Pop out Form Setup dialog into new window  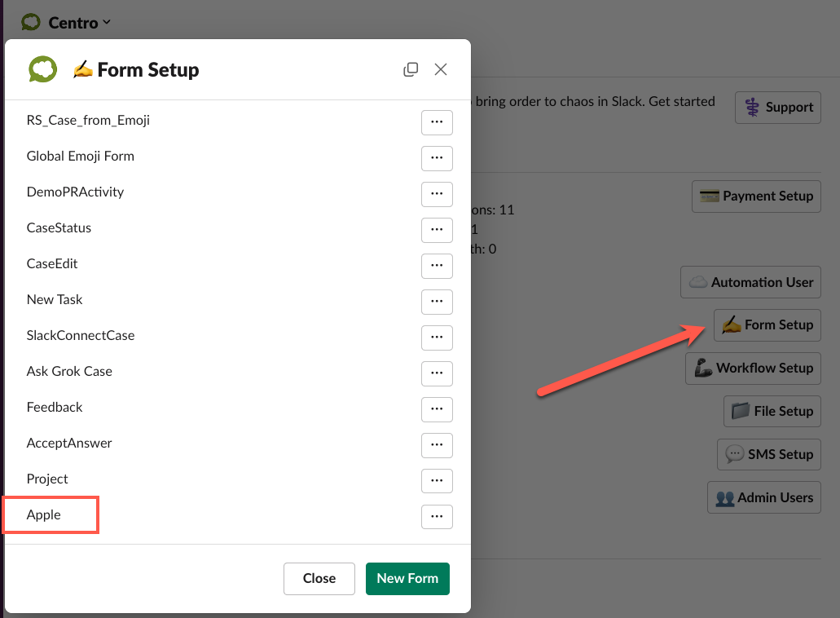tap(411, 69)
